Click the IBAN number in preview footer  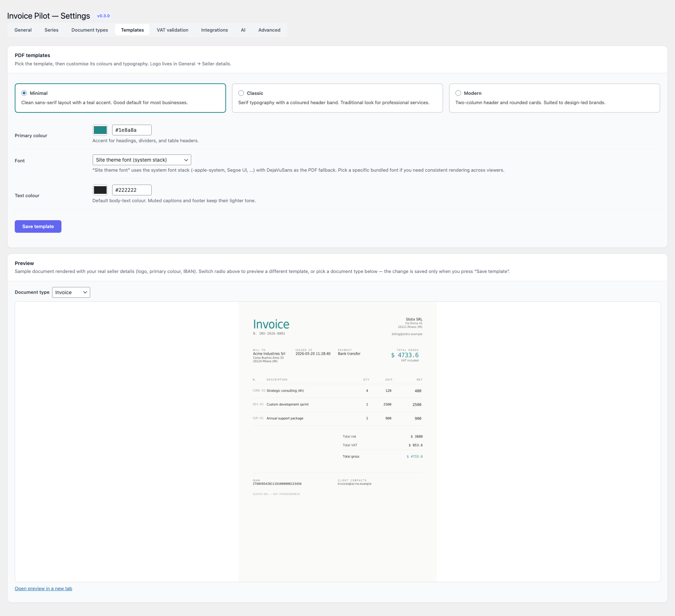(x=277, y=484)
